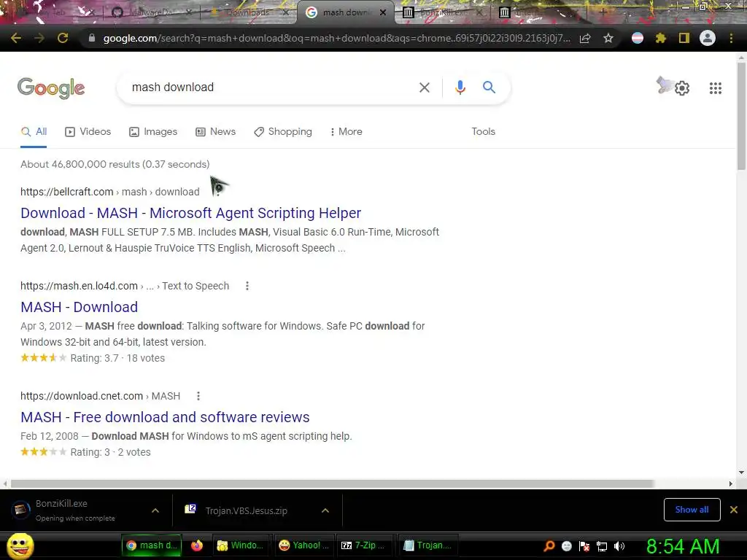Select the All results tab

coord(34,132)
